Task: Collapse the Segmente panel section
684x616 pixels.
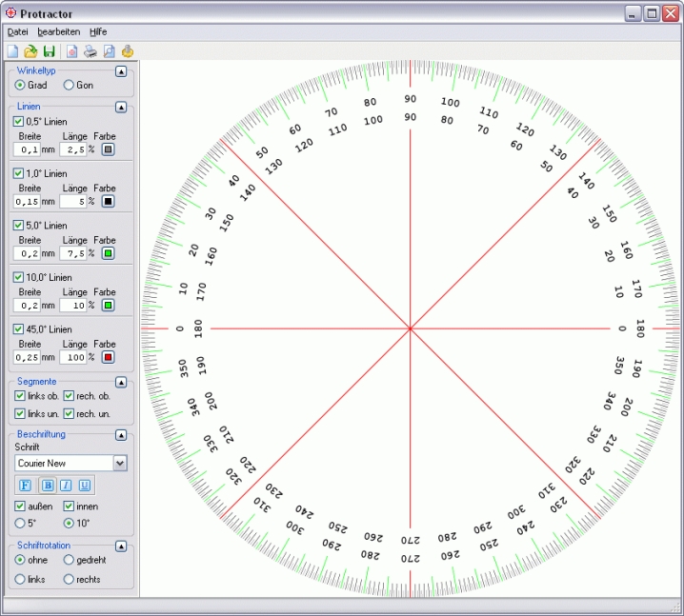Action: tap(121, 382)
